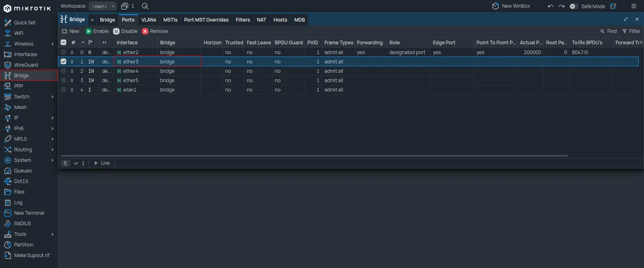Click the New WinBox icon

496,6
